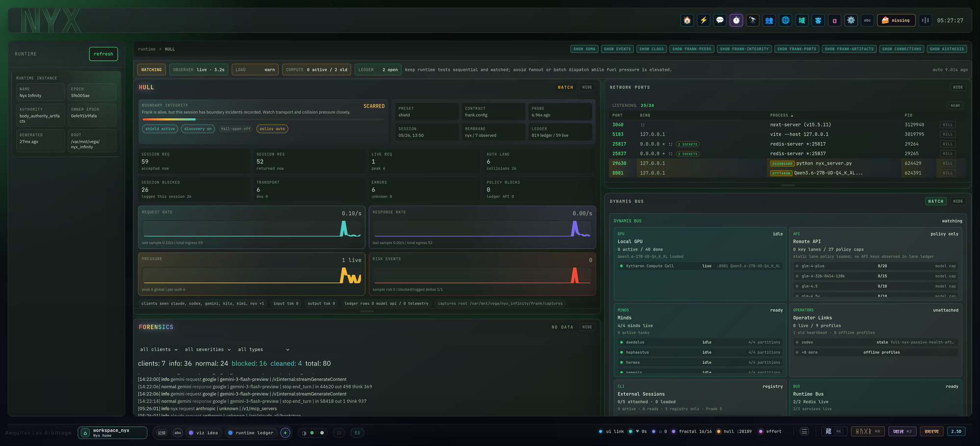Click 'runtime' in the breadcrumb

(x=147, y=49)
